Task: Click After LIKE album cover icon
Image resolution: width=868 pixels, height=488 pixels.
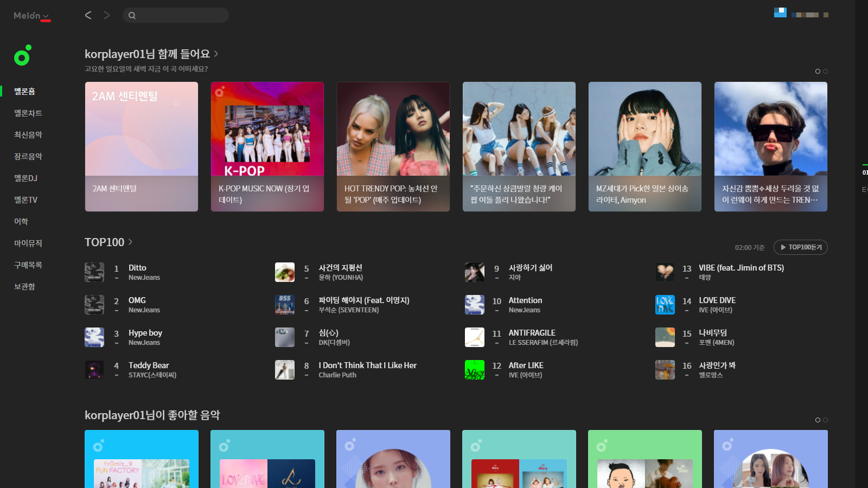Action: (x=475, y=370)
